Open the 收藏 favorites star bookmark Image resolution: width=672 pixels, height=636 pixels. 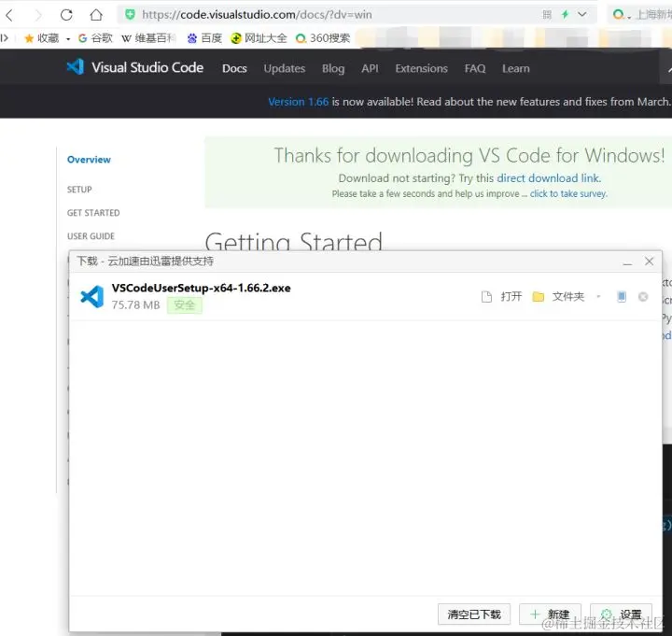42,38
